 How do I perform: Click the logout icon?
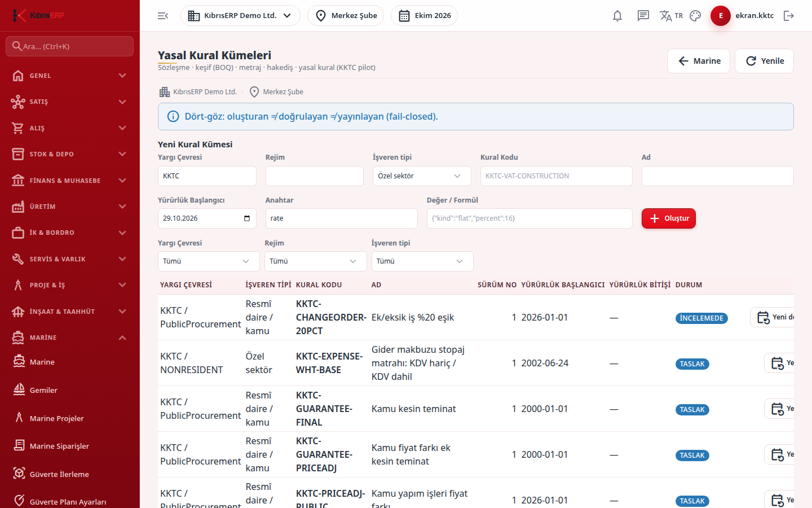tap(789, 16)
